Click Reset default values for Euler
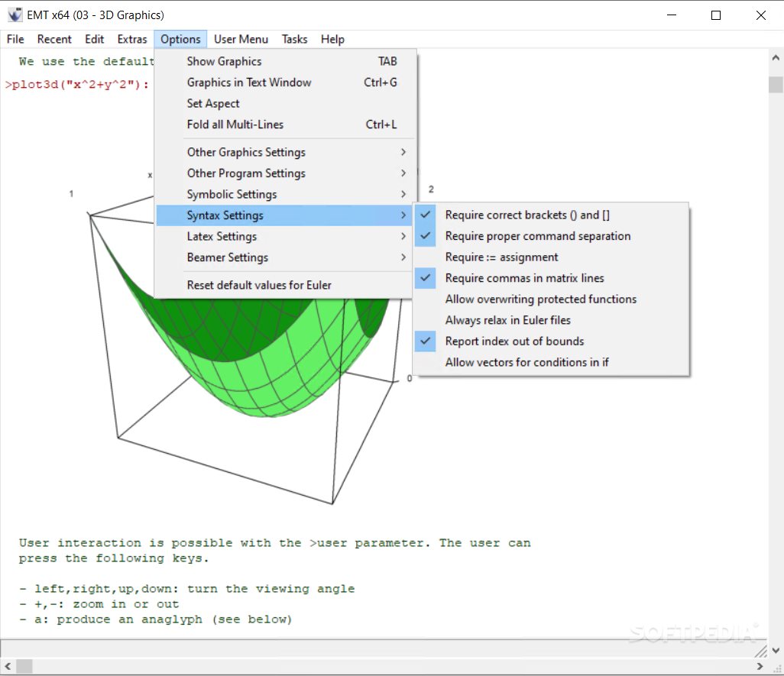This screenshot has width=784, height=676. pos(286,285)
